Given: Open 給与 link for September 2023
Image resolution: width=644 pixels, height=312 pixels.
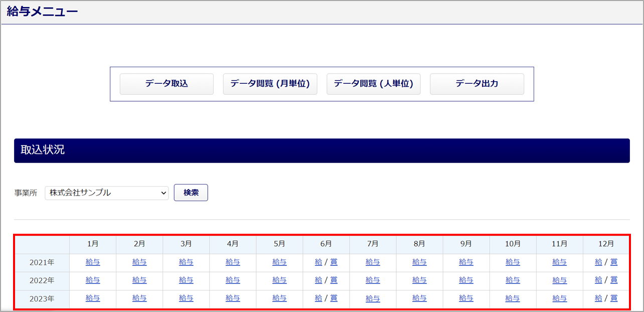Looking at the screenshot, I should [466, 298].
